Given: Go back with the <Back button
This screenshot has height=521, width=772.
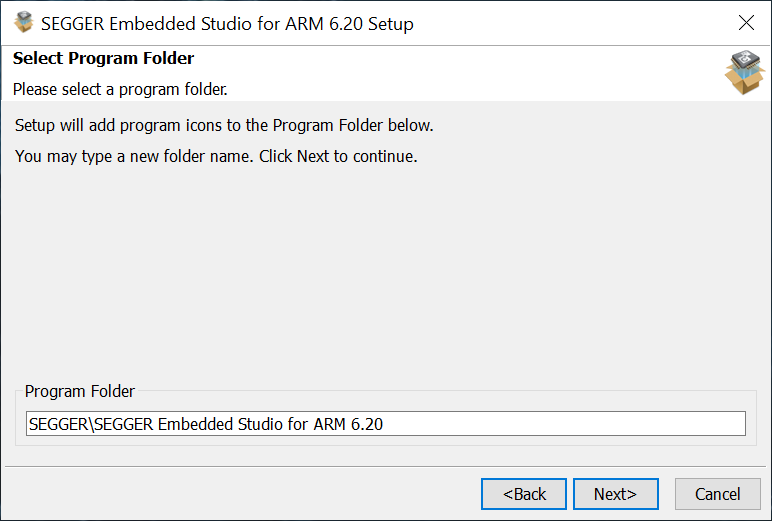Looking at the screenshot, I should point(524,494).
